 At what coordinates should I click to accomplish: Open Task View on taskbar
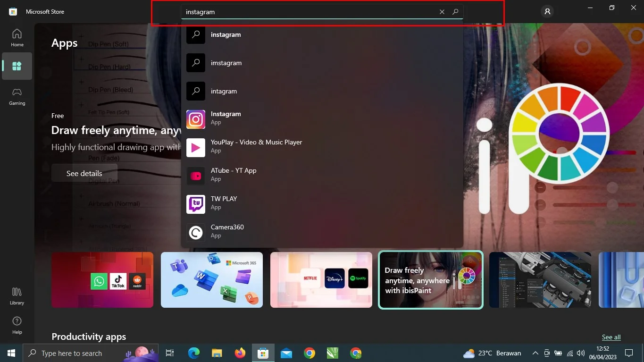click(x=170, y=353)
